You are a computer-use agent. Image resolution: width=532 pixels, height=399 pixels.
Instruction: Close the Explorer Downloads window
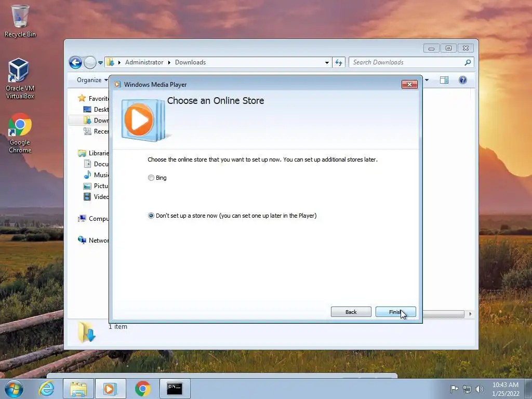(x=466, y=48)
